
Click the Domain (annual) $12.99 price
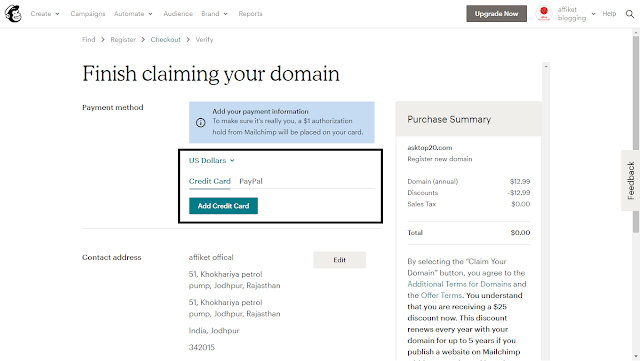(520, 181)
